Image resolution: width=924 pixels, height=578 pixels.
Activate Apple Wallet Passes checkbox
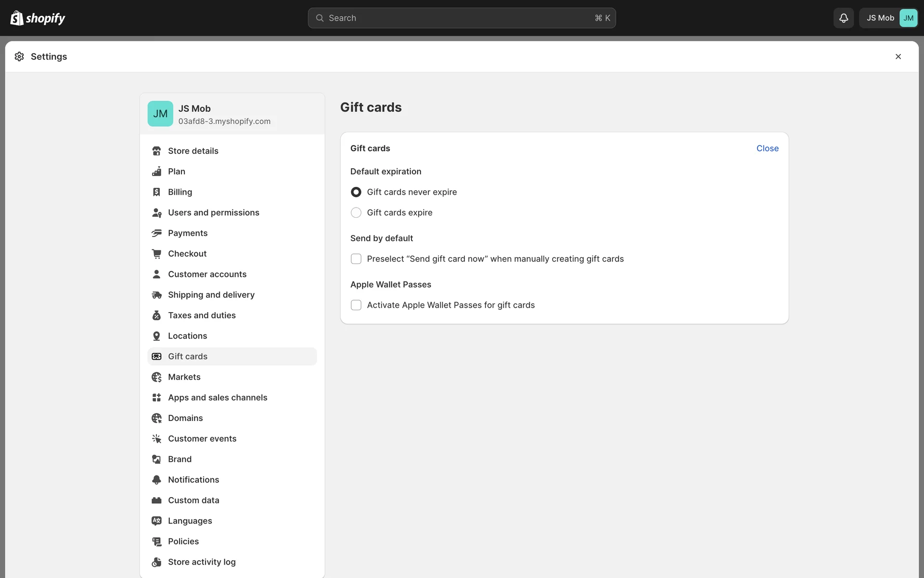point(356,305)
